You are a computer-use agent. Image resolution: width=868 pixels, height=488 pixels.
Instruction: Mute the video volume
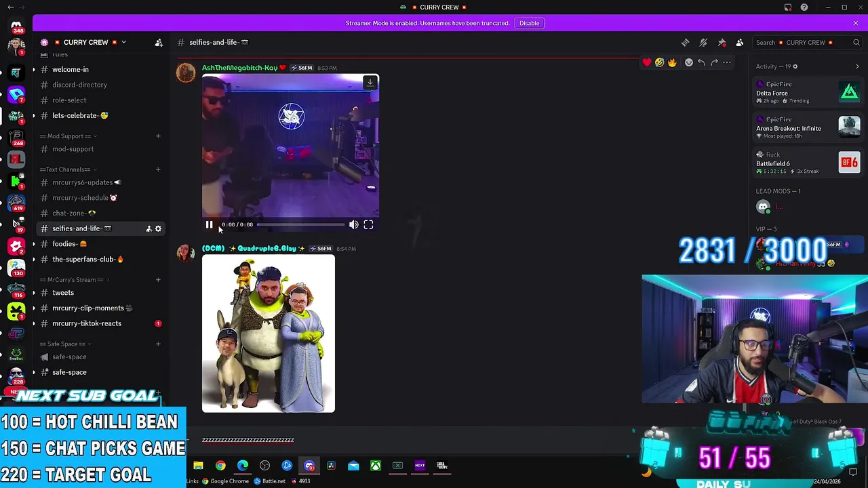[x=354, y=224]
